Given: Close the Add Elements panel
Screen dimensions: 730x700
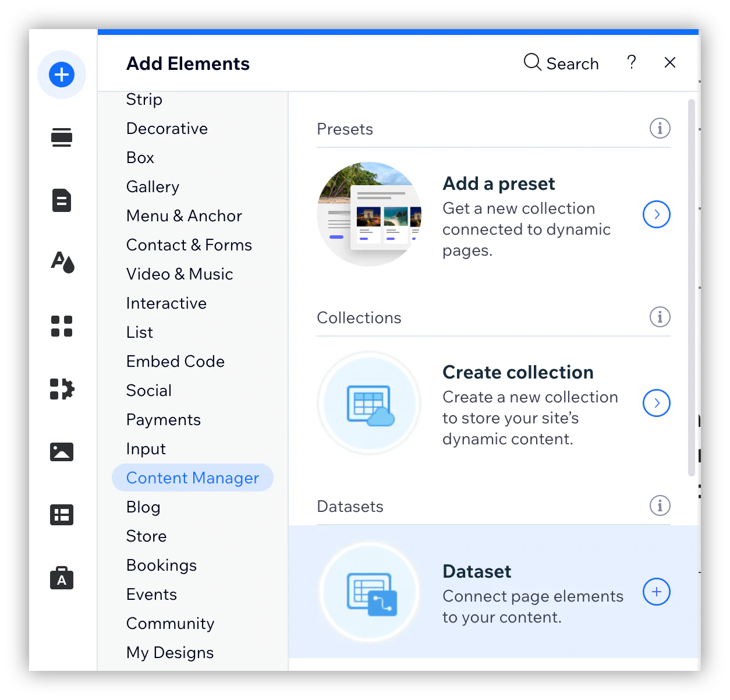Looking at the screenshot, I should pyautogui.click(x=670, y=62).
